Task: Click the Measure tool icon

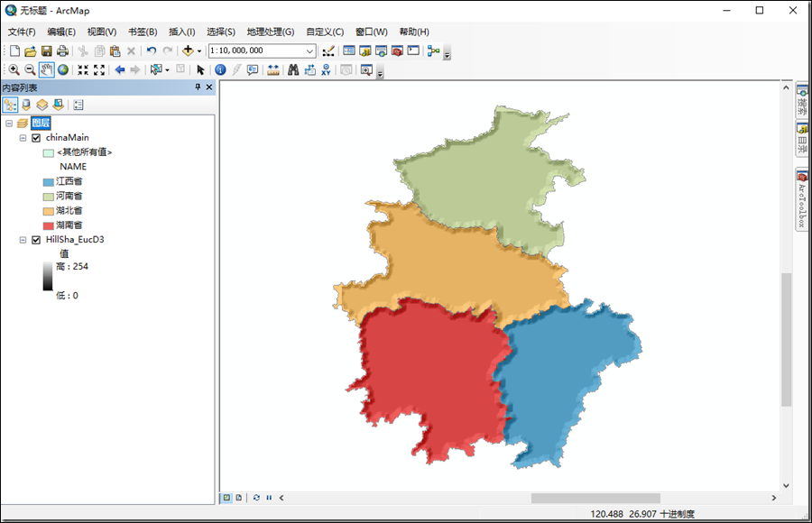Action: pos(273,69)
